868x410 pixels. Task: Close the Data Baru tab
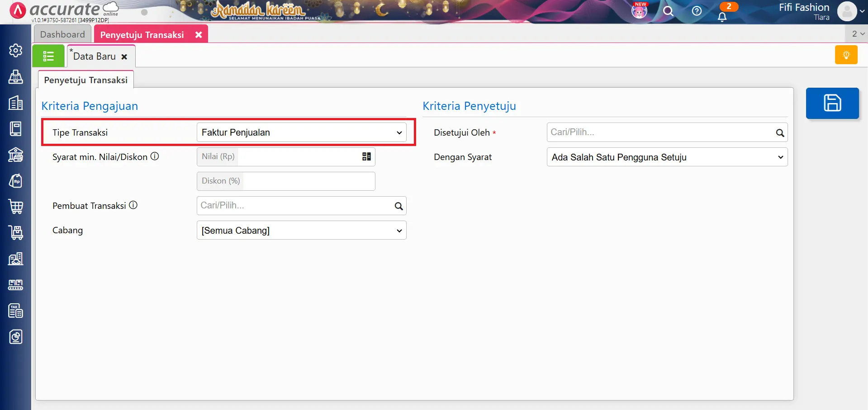point(124,57)
